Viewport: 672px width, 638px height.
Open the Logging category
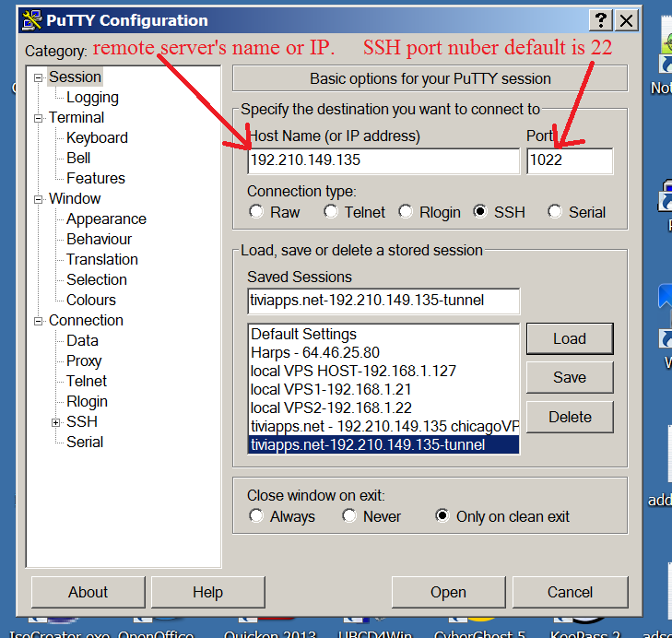tap(92, 98)
